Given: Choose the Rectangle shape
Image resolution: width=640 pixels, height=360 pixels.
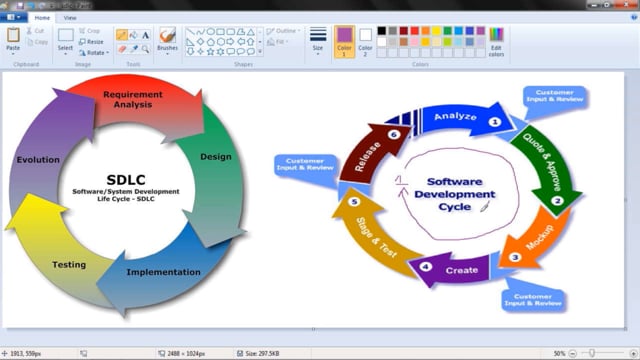Looking at the screenshot, I should (220, 32).
